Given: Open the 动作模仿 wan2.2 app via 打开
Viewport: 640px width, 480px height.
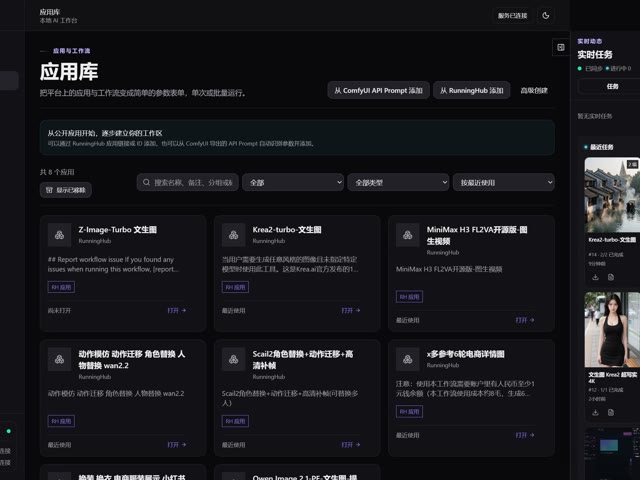Looking at the screenshot, I should tap(177, 444).
